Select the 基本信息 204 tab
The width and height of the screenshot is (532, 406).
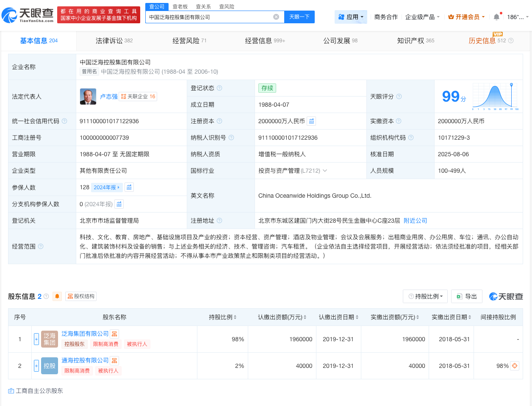click(x=39, y=41)
